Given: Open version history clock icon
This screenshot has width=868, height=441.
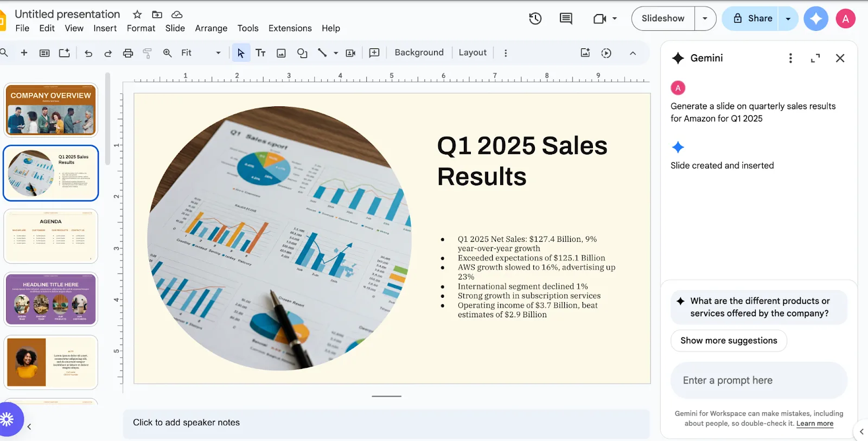Looking at the screenshot, I should pos(535,18).
